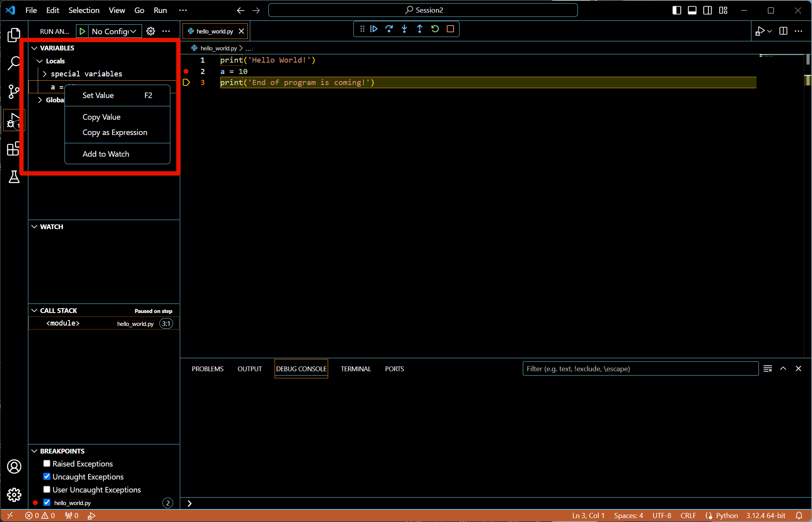Click the debug Continue button
Screen dimensions: 812x522
[x=374, y=29]
